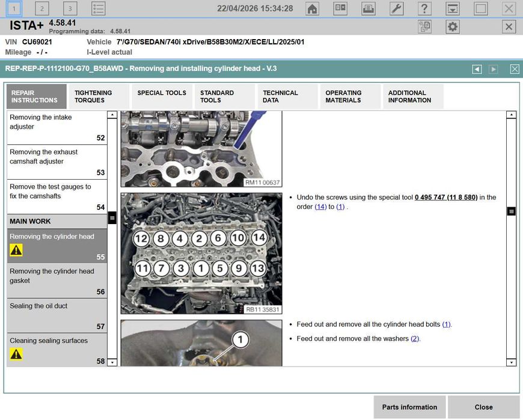The image size is (523, 420).
Task: Open the operations list icon
Action: click(x=99, y=8)
